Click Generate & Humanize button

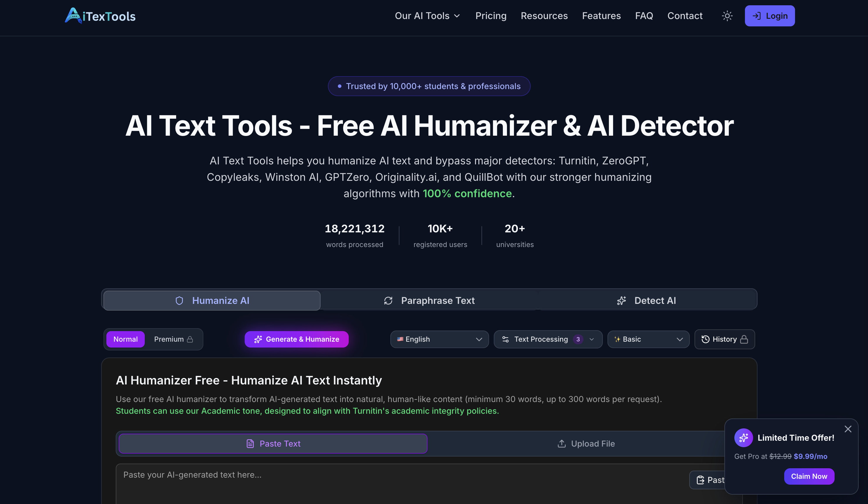pos(297,339)
